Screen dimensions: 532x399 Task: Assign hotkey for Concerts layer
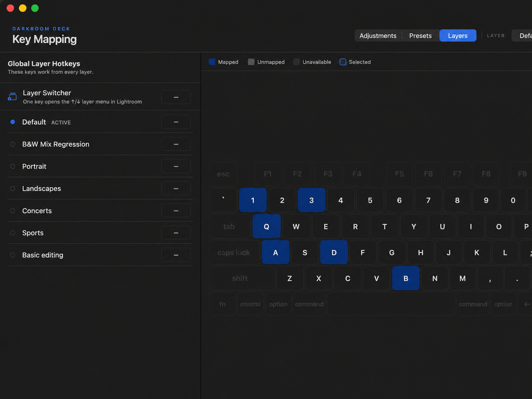click(176, 211)
